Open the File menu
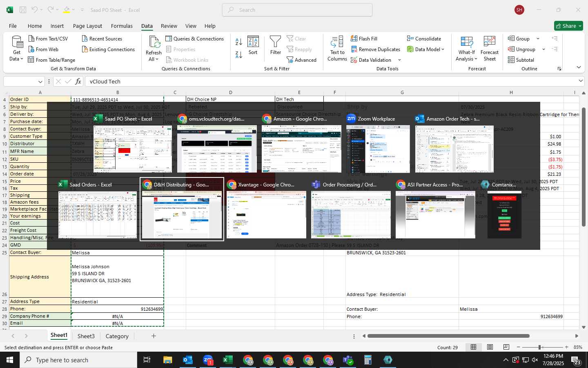 point(13,26)
